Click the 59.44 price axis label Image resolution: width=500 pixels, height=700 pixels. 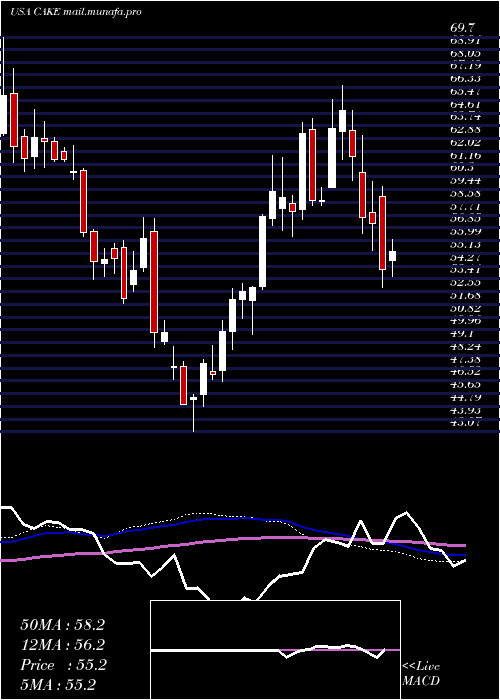click(x=465, y=181)
